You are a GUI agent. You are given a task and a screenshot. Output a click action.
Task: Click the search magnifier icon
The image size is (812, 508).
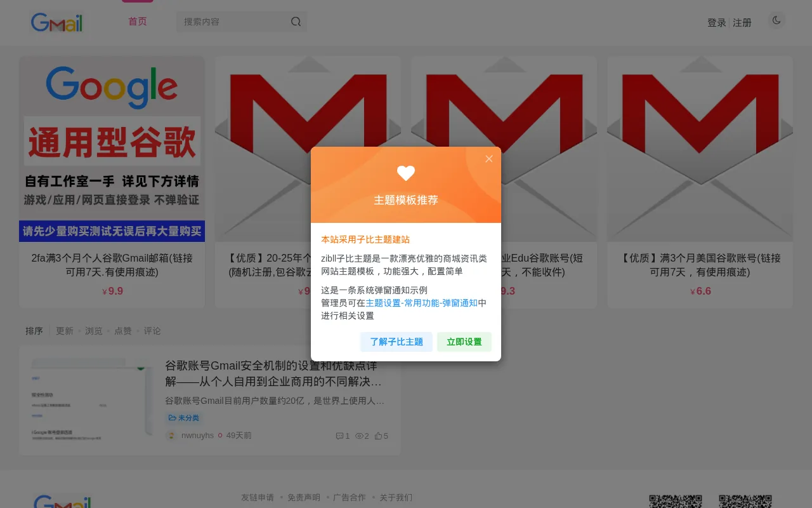click(x=296, y=22)
